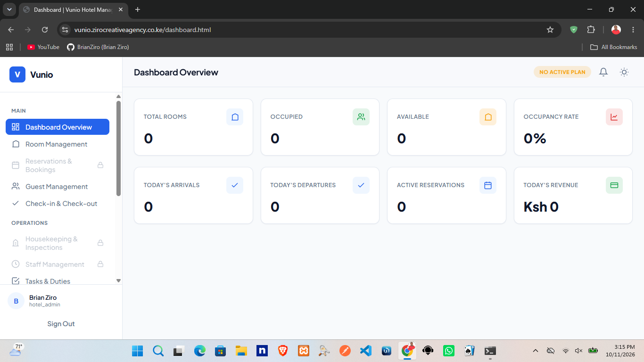Open Guest Management in sidebar
Image resolution: width=644 pixels, height=362 pixels.
click(x=58, y=187)
